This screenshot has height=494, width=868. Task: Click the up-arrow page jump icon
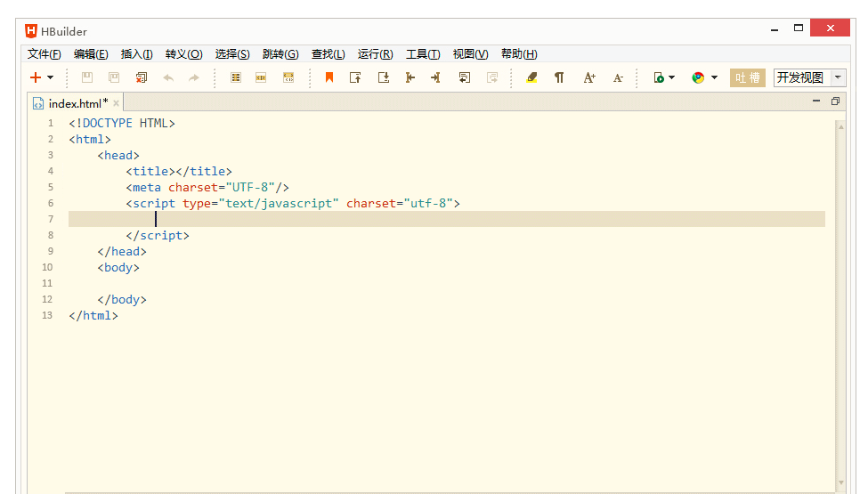(355, 77)
